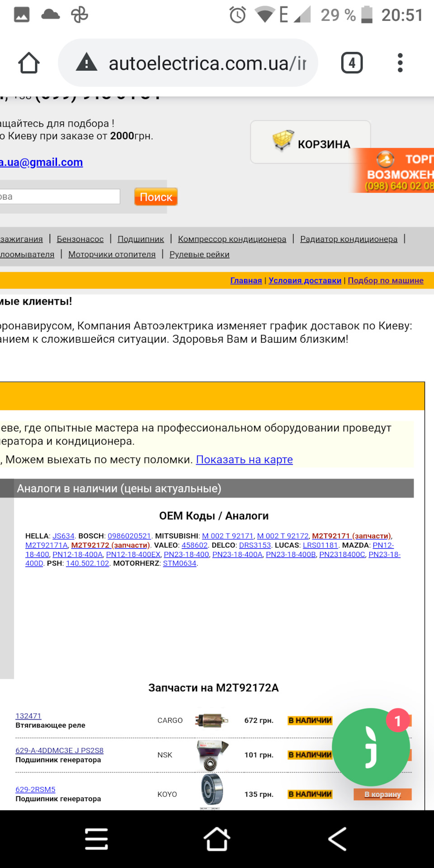Image resolution: width=434 pixels, height=868 pixels.
Task: Open the Радиатор кондиционера category
Action: point(349,239)
